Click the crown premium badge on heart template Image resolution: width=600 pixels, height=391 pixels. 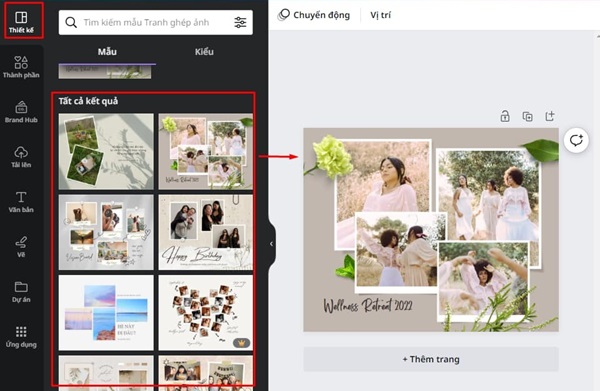click(241, 343)
